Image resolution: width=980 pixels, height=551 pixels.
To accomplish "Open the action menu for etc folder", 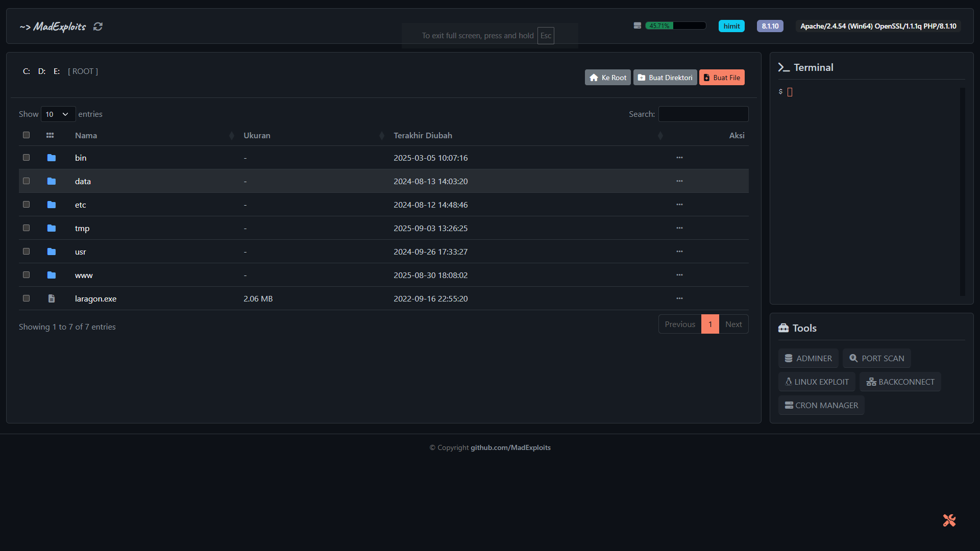I will [x=679, y=205].
